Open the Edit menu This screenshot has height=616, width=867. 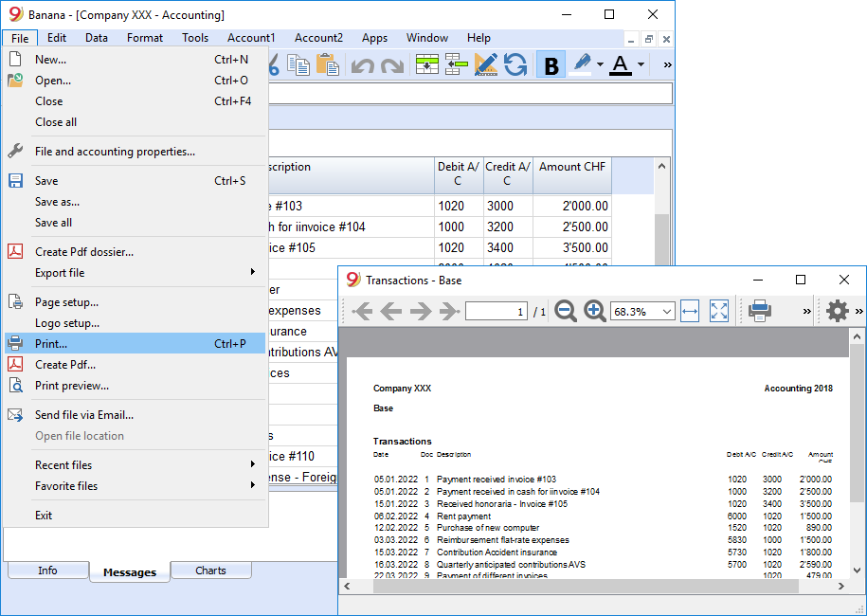(57, 38)
